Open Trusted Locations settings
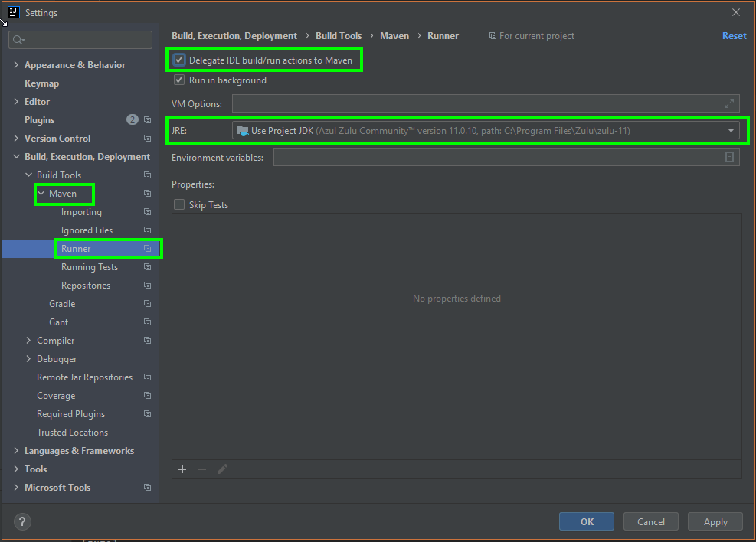 click(x=72, y=433)
